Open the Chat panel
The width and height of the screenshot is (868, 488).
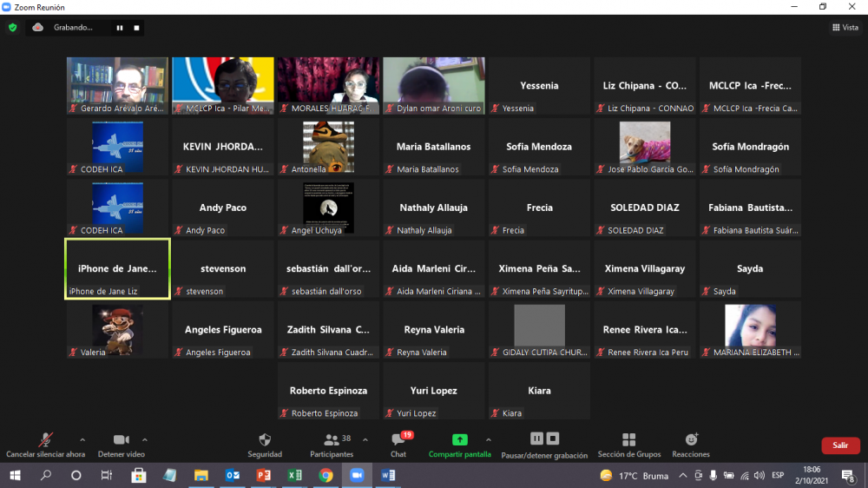pyautogui.click(x=398, y=440)
